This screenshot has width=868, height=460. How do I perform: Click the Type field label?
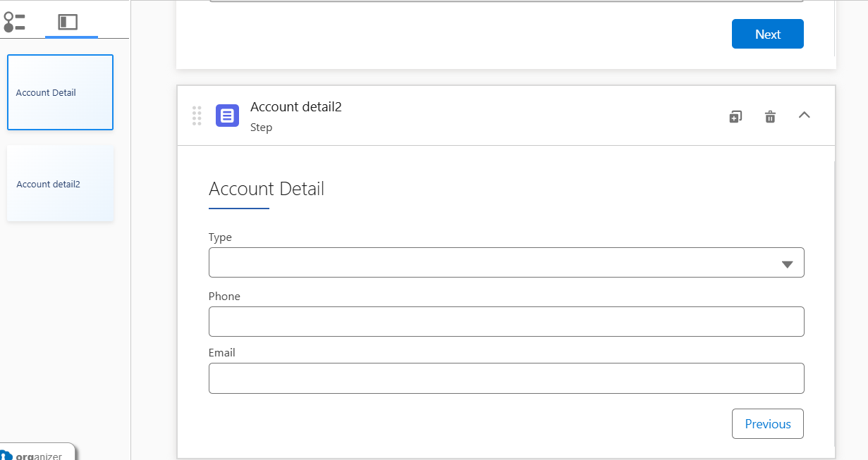220,237
